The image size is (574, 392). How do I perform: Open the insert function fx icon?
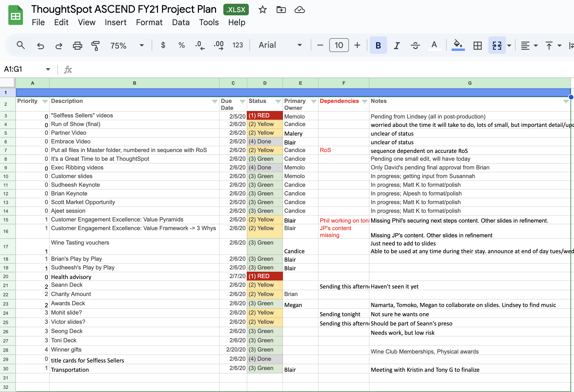click(x=68, y=69)
